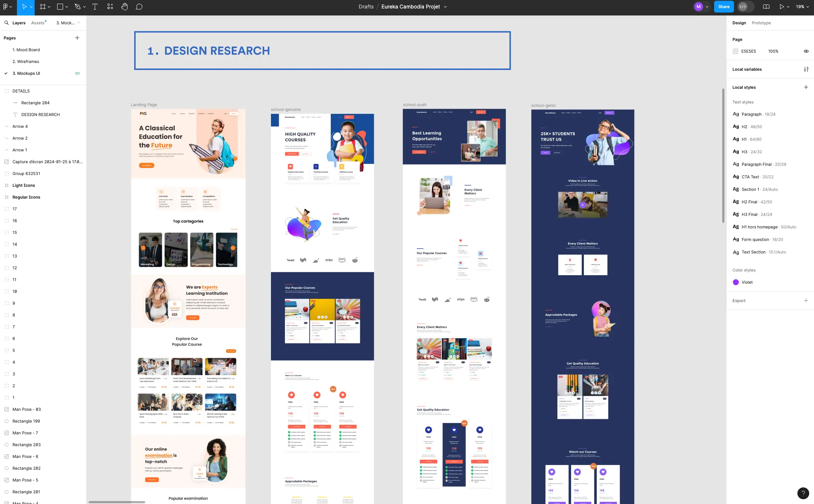Present the prototype with play icon
814x504 pixels.
pos(781,7)
